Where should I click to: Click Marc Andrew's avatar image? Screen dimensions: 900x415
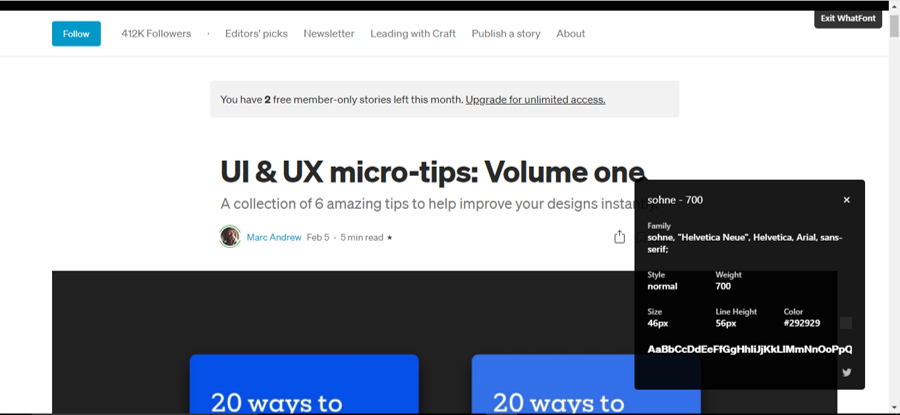[x=230, y=237]
